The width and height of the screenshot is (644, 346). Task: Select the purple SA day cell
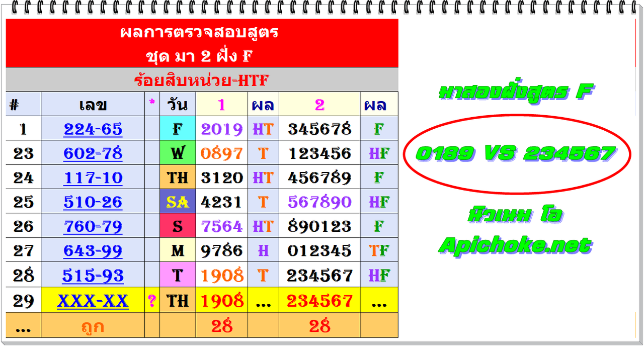point(178,202)
